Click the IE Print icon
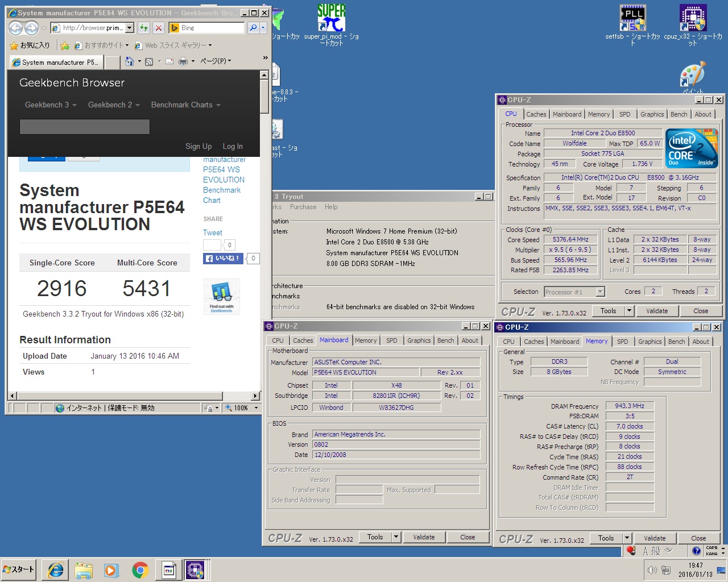The image size is (728, 582). [183, 61]
